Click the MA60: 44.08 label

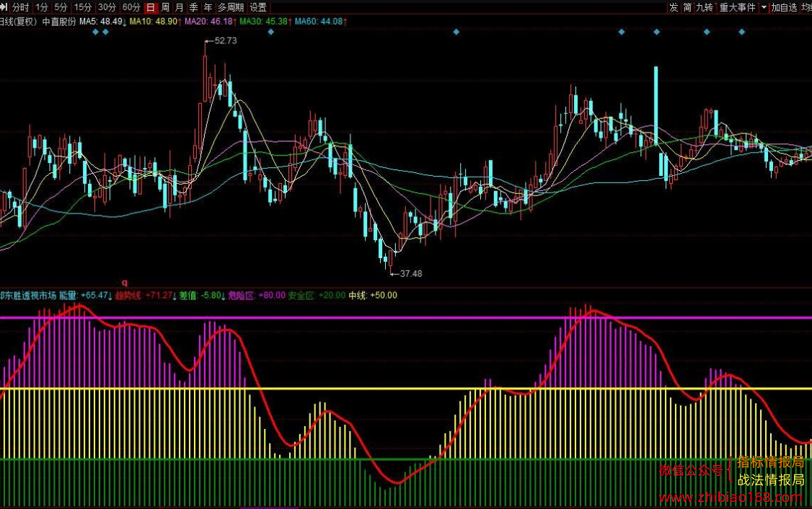pyautogui.click(x=321, y=21)
